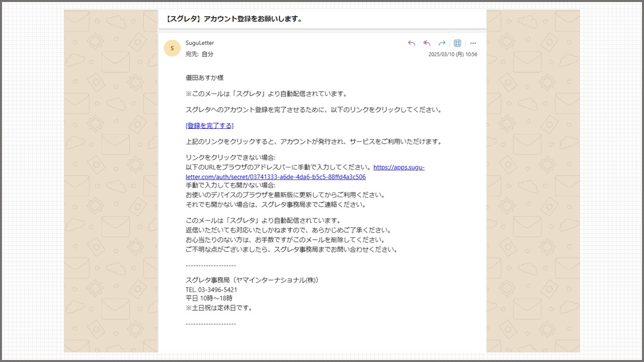
Task: Click the recipient line 宛先: 自分
Action: [x=199, y=54]
